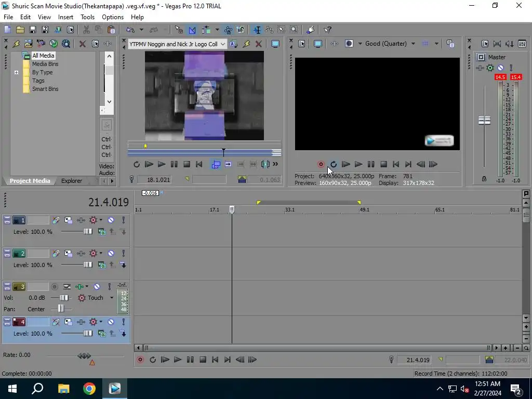The width and height of the screenshot is (532, 399).
Task: Open Google Chrome from the taskbar
Action: coord(89,389)
